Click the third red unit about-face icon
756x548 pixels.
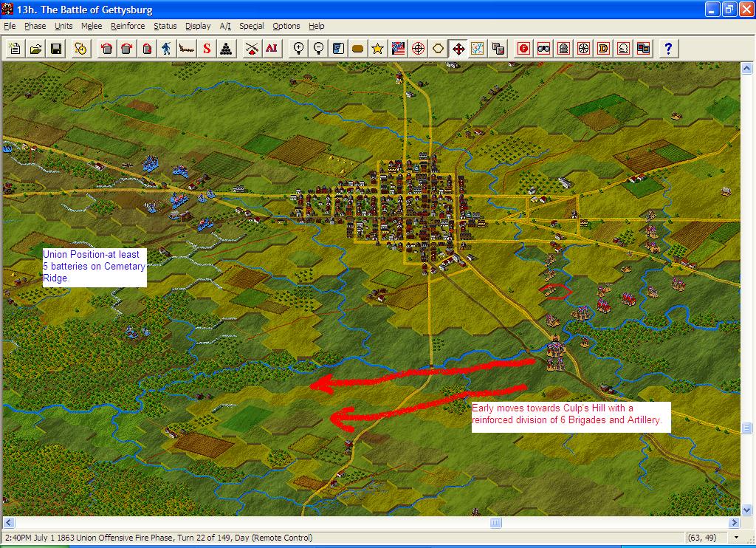point(147,48)
